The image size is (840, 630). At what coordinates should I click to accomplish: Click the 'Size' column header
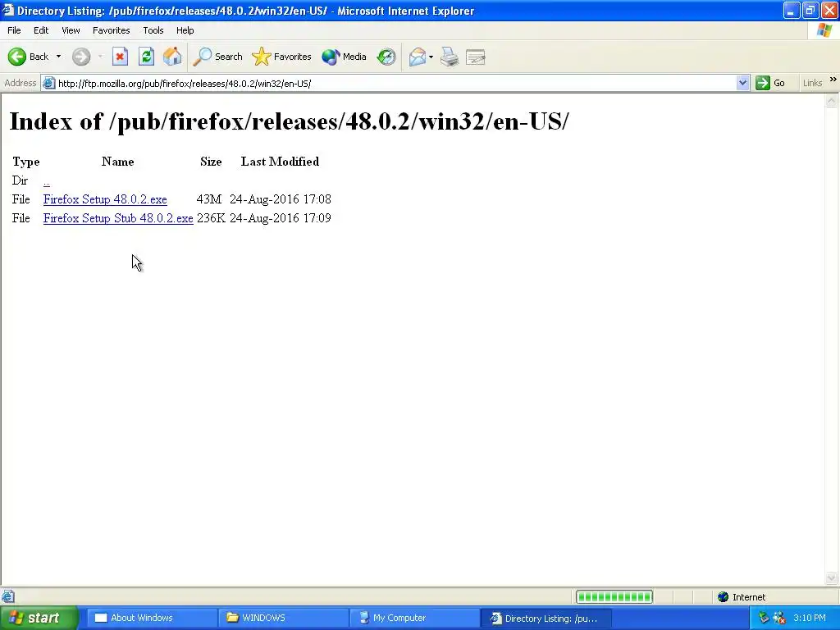click(211, 162)
